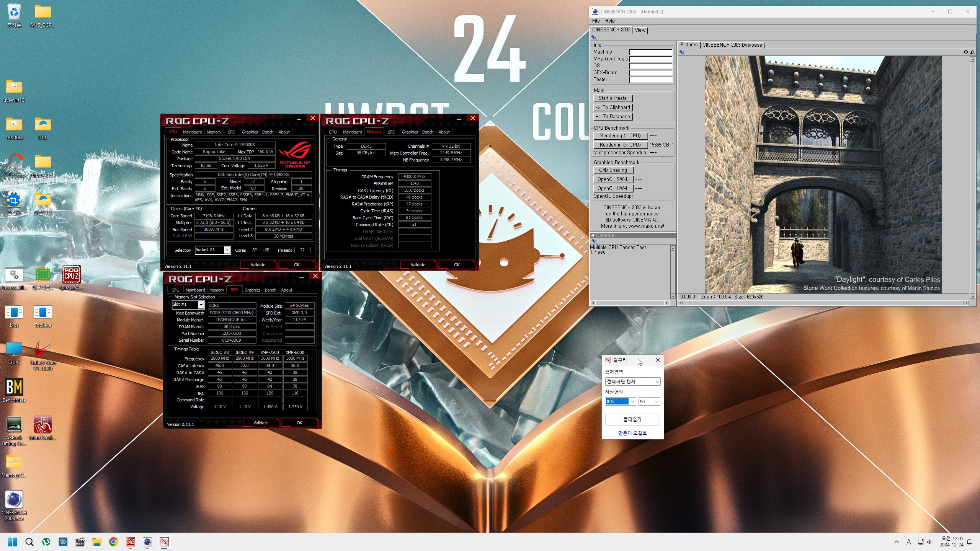The width and height of the screenshot is (980, 551).
Task: Run Rendering (x CPU) benchmark
Action: (x=620, y=145)
